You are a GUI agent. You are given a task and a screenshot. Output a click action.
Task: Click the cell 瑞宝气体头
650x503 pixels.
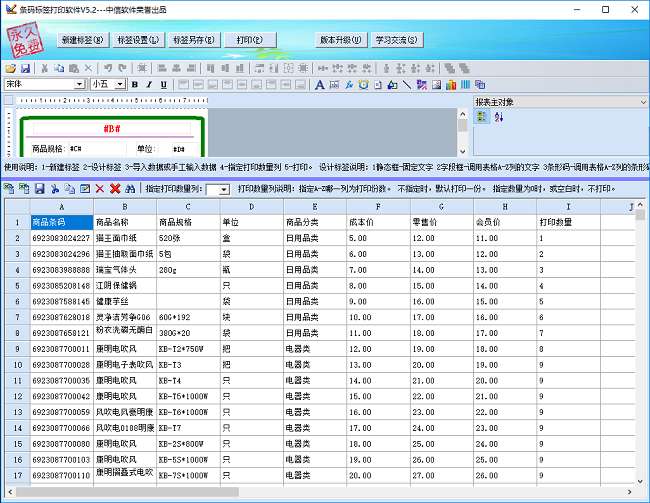tap(125, 270)
